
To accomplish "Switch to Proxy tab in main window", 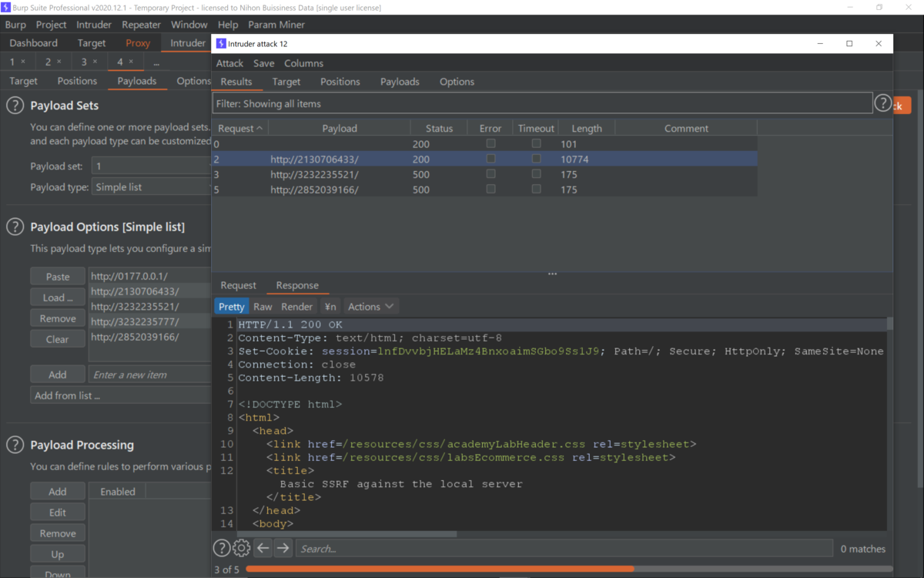I will [138, 43].
